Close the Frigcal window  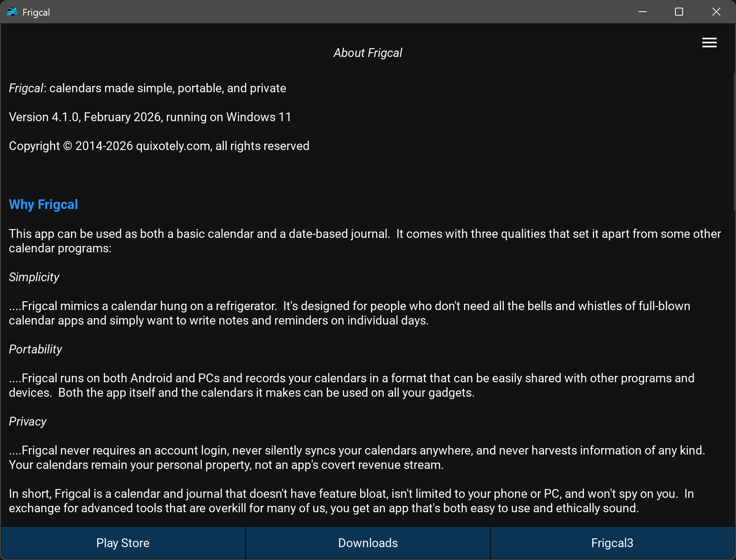[x=716, y=12]
